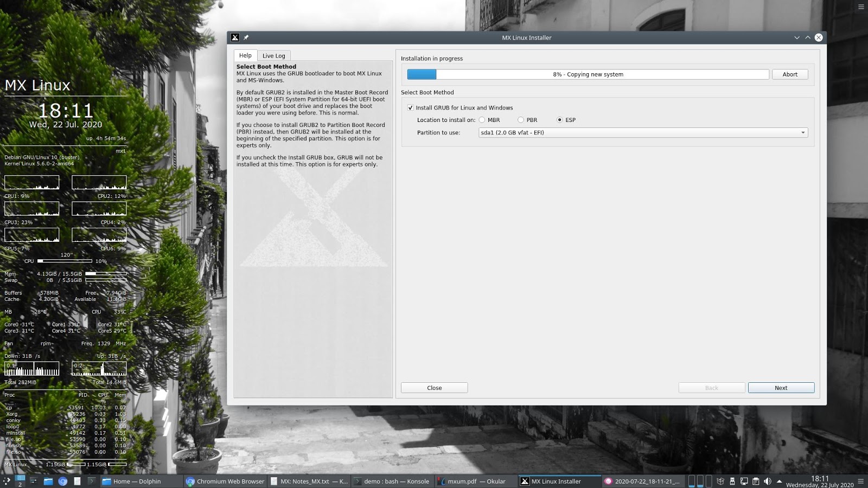Open the volume control tray icon
The height and width of the screenshot is (488, 868).
pyautogui.click(x=768, y=481)
